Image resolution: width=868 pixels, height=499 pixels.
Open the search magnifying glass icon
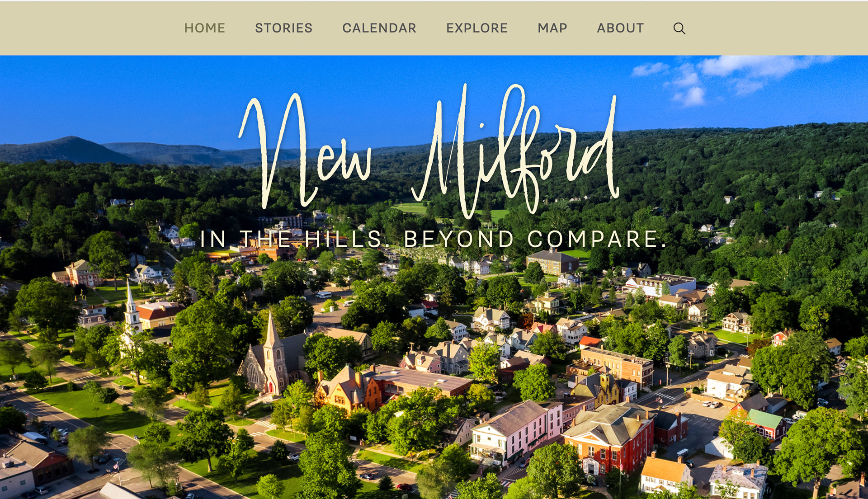pyautogui.click(x=679, y=28)
